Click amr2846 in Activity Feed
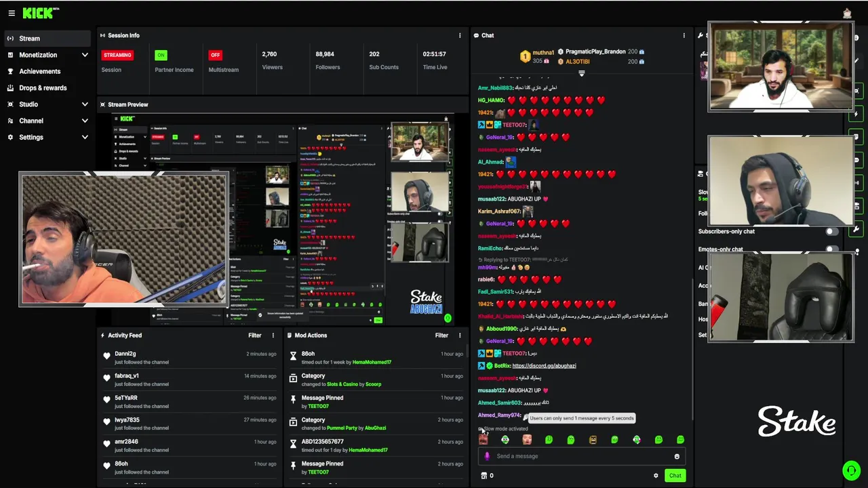Image resolution: width=868 pixels, height=488 pixels. [126, 442]
